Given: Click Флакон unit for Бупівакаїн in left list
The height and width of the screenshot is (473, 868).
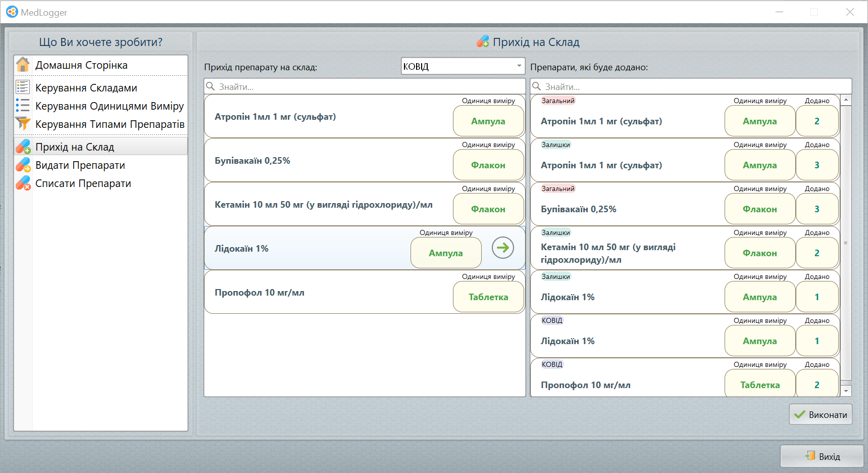Looking at the screenshot, I should pos(488,165).
